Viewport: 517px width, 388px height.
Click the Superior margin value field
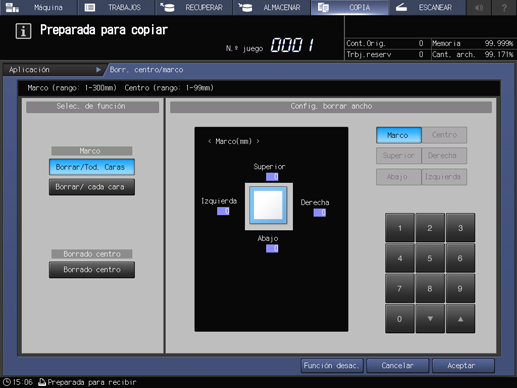272,177
